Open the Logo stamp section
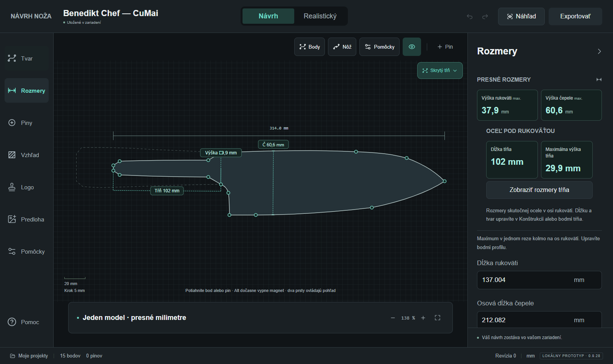This screenshot has height=364, width=613. [x=26, y=187]
